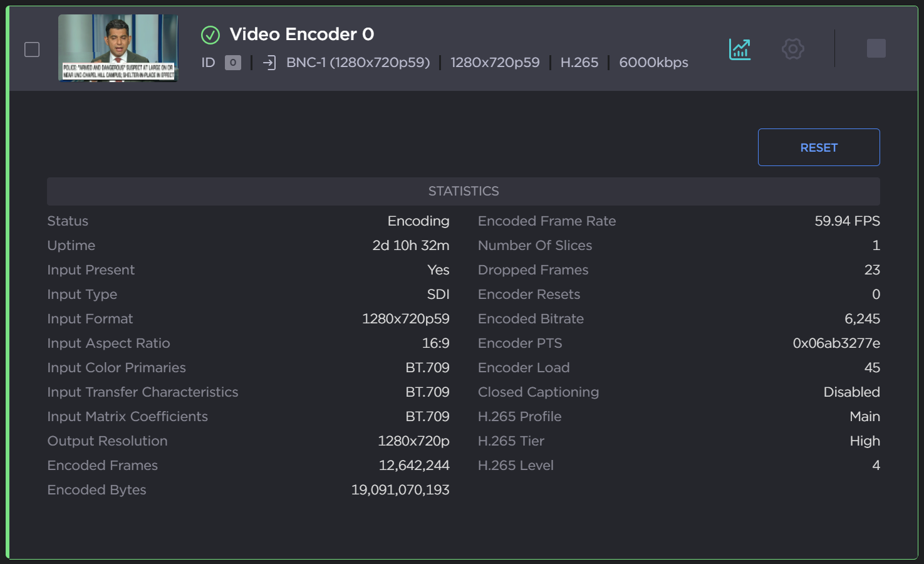Click the Video Encoder 0 title
The width and height of the screenshot is (924, 564).
point(302,34)
